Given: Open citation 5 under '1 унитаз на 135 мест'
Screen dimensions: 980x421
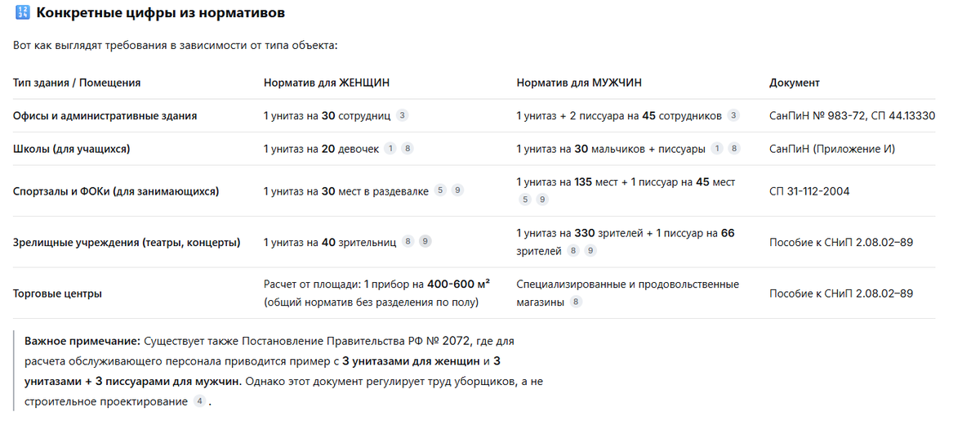Looking at the screenshot, I should [x=525, y=199].
